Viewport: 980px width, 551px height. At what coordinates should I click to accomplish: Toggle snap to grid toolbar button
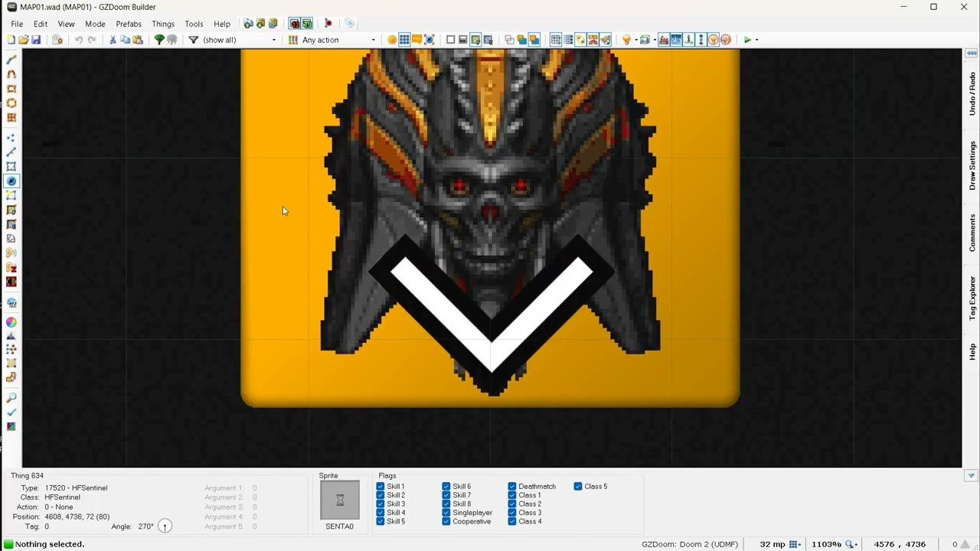556,40
